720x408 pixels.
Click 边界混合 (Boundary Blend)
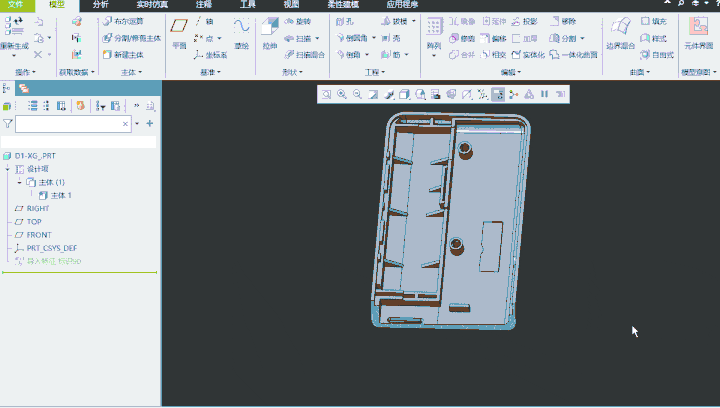click(620, 33)
